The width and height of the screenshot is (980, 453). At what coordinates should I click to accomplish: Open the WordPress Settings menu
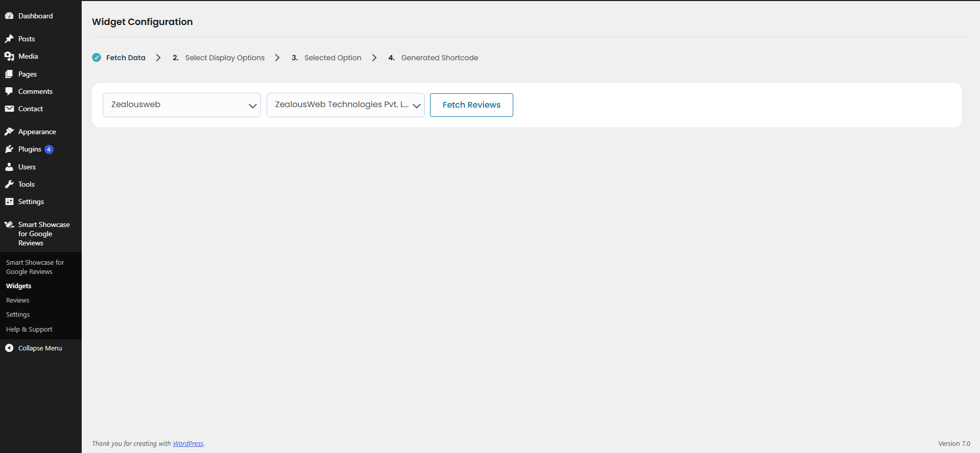(x=41, y=202)
